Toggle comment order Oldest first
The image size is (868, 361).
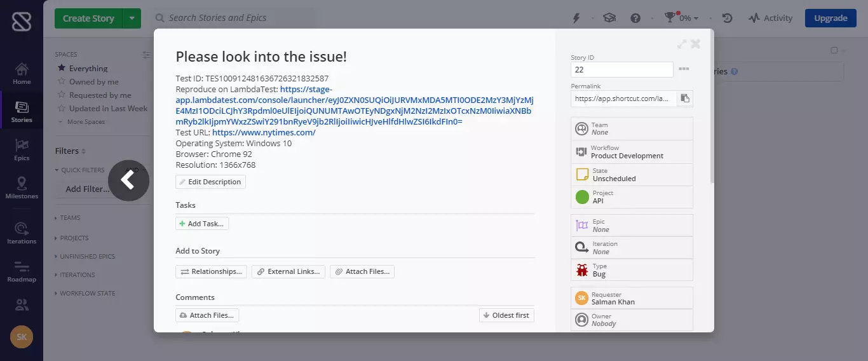pos(506,315)
